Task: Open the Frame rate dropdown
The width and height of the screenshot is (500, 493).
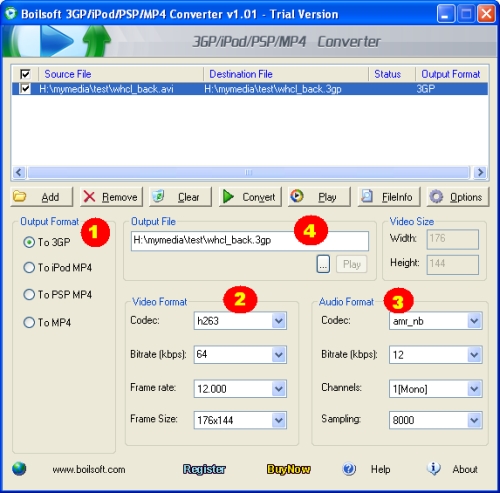Action: pyautogui.click(x=279, y=389)
